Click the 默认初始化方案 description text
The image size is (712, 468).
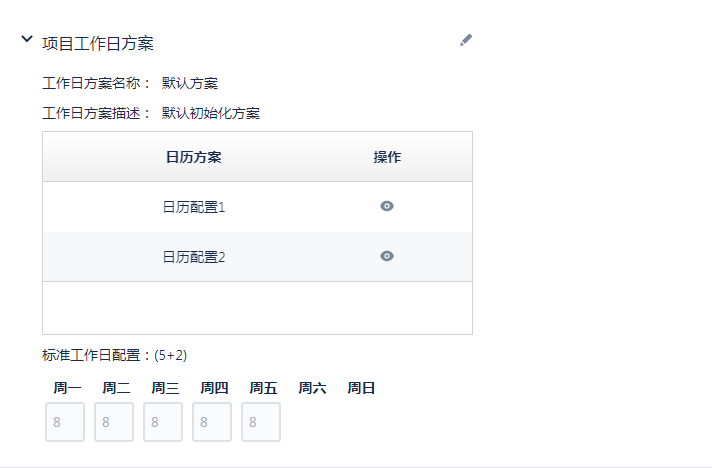click(x=211, y=113)
